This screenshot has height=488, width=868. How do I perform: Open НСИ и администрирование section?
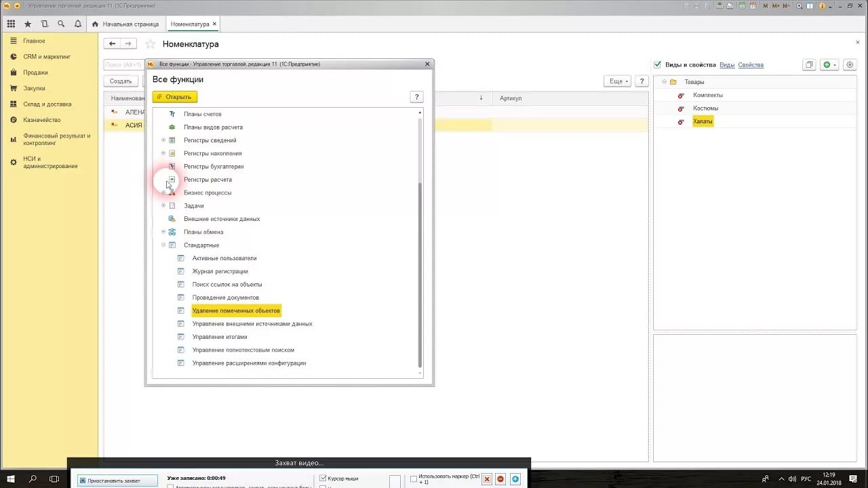tap(50, 162)
